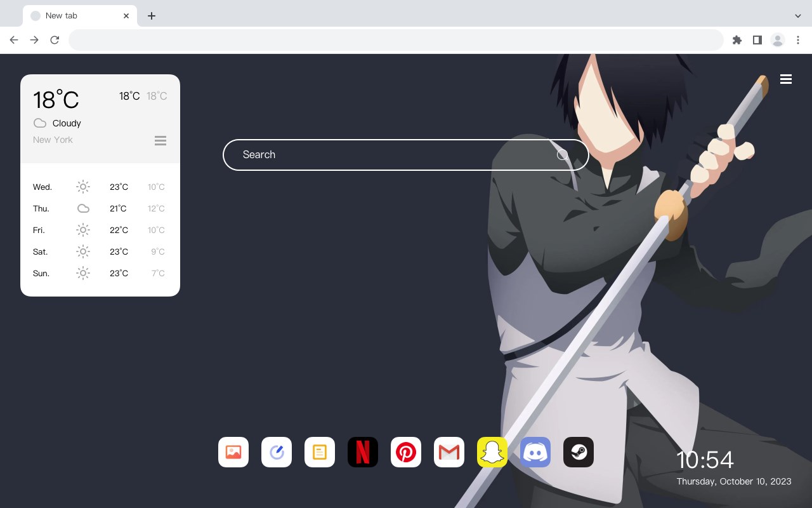
Task: Toggle the browser side panel
Action: coord(757,40)
